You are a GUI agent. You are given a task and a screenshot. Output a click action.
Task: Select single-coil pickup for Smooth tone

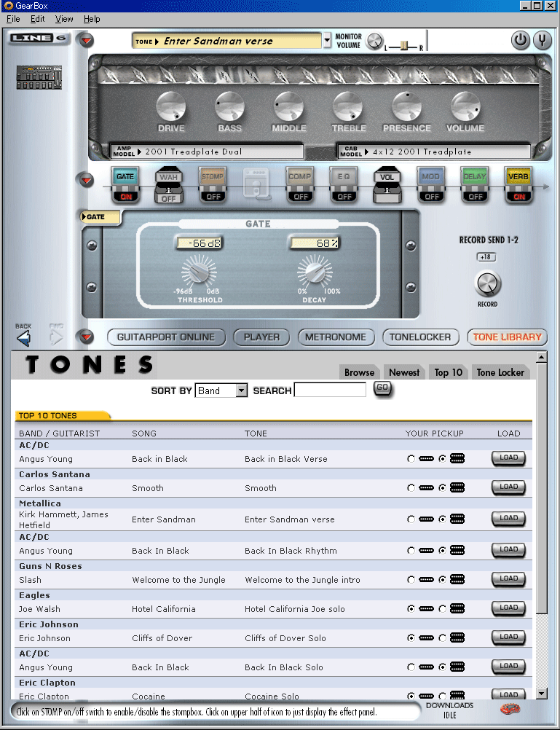pos(411,488)
